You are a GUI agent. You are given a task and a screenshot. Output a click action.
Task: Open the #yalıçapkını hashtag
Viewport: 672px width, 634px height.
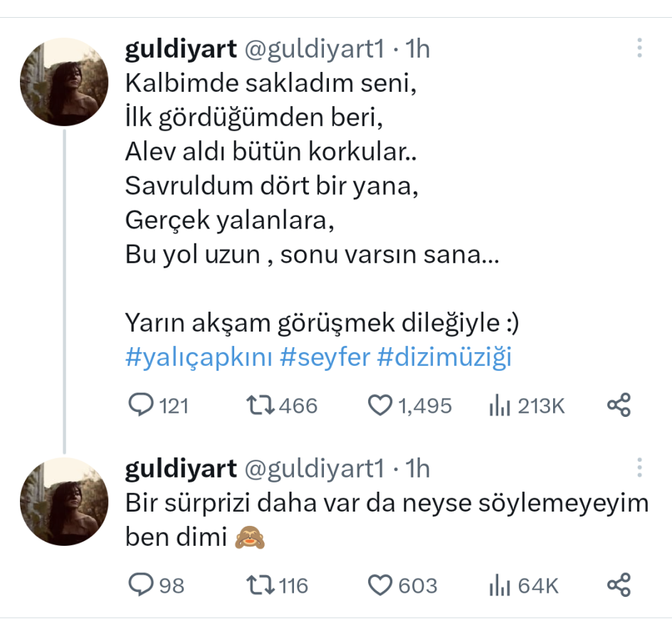tap(199, 357)
